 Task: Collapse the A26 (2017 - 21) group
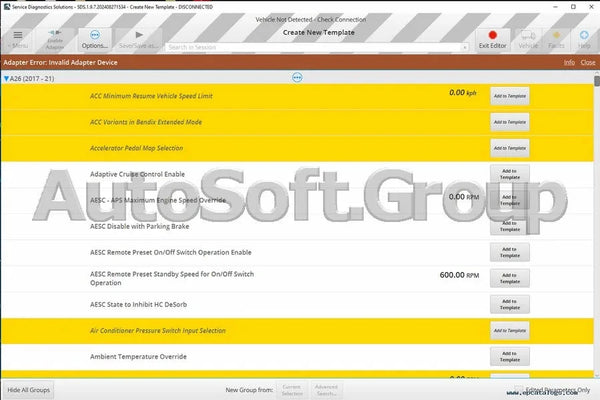[7, 78]
